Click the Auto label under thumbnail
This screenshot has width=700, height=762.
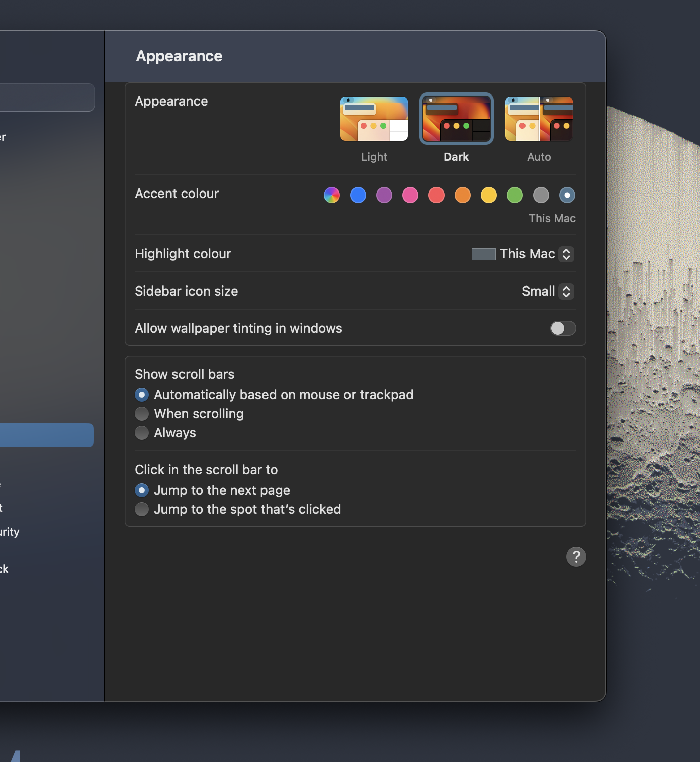tap(539, 157)
